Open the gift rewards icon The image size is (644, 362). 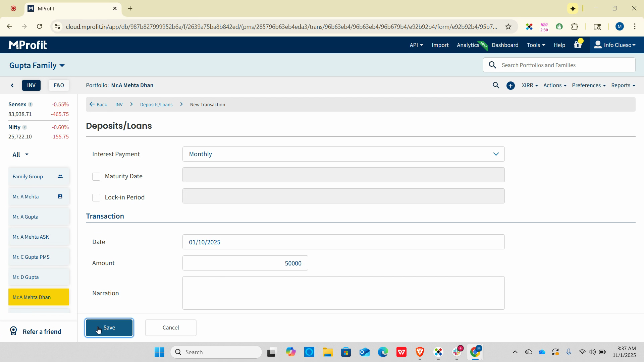click(x=578, y=45)
